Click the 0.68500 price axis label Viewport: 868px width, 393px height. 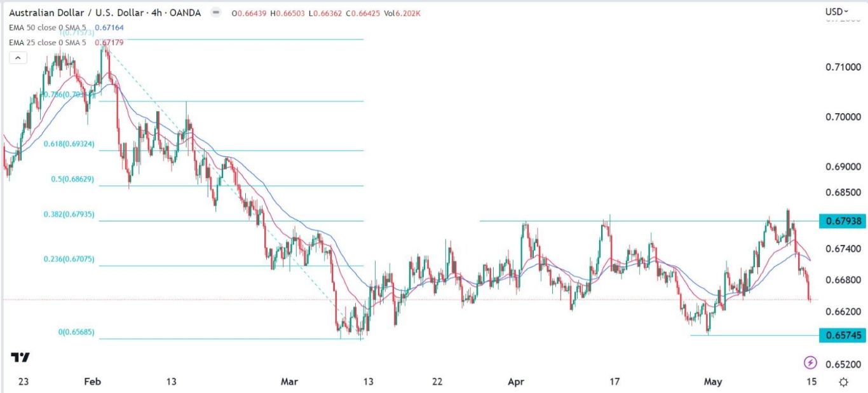coord(842,192)
